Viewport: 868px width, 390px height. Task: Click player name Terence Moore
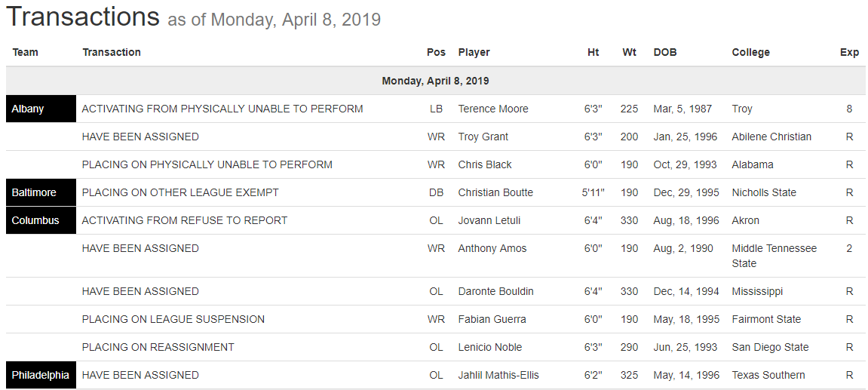[493, 109]
